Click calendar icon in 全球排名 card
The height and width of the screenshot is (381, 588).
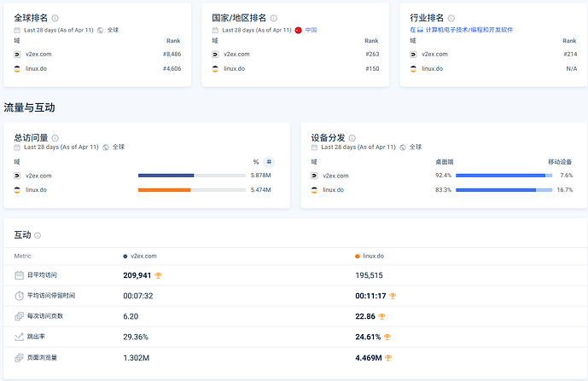pos(17,30)
